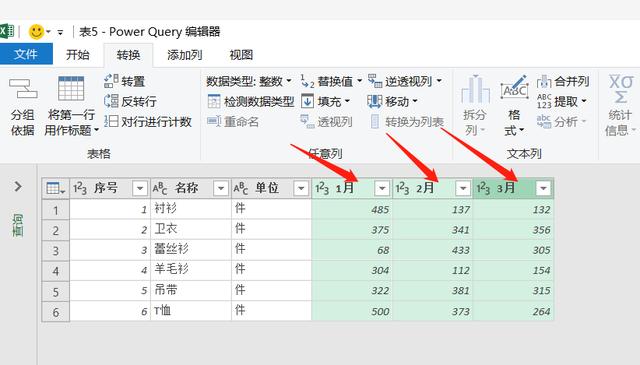Click data type icon of 名称 column
This screenshot has width=640, height=365.
click(x=160, y=188)
